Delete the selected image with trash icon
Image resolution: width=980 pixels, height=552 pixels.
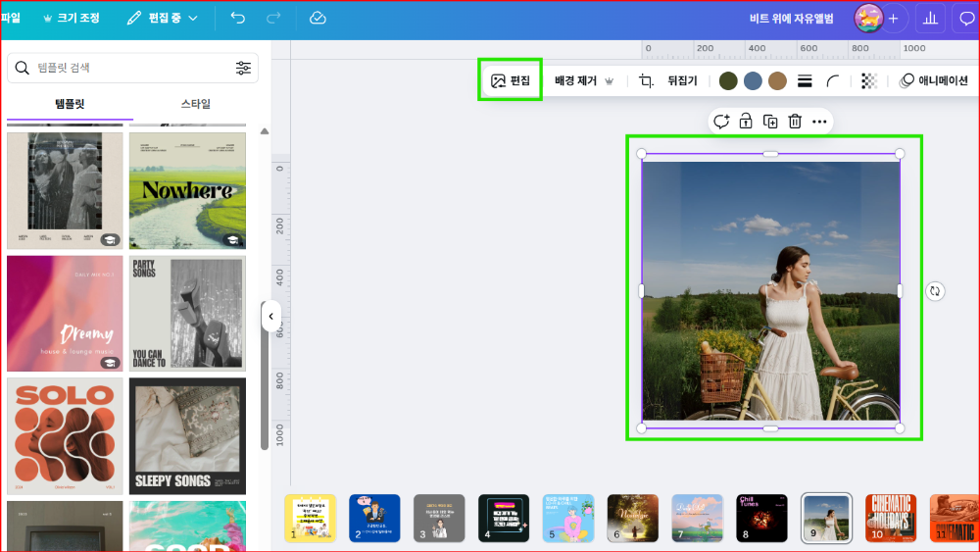tap(795, 122)
